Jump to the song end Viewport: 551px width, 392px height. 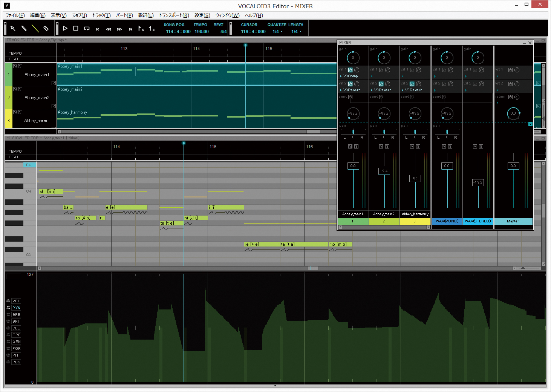(x=130, y=29)
